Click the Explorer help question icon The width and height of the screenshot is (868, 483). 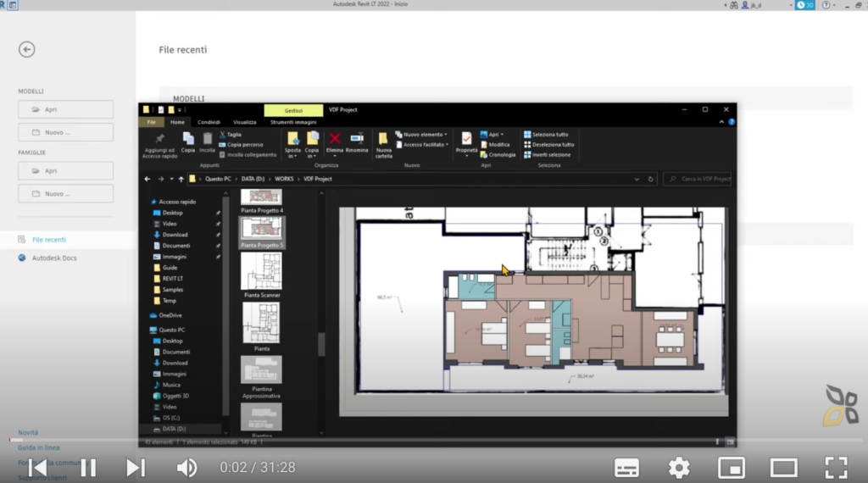tap(732, 122)
